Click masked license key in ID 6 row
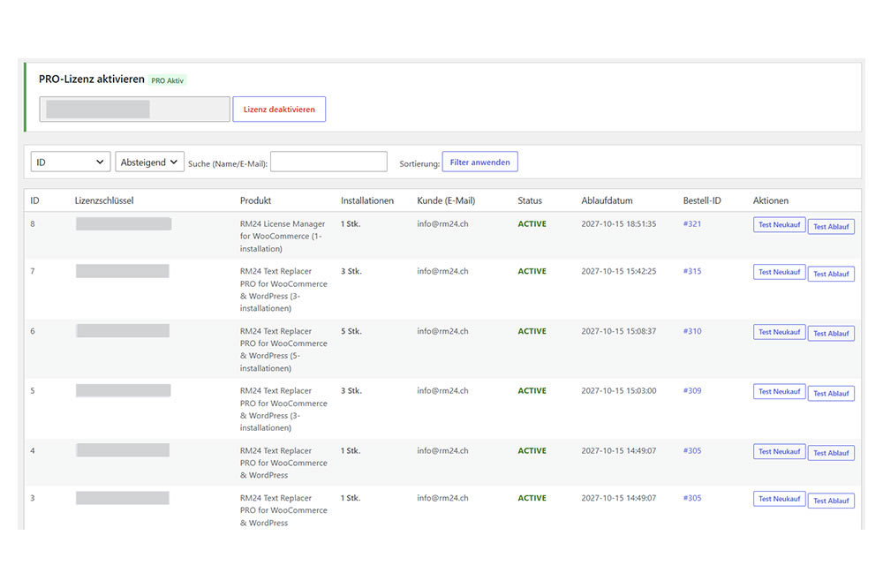Image resolution: width=883 pixels, height=588 pixels. (x=124, y=330)
